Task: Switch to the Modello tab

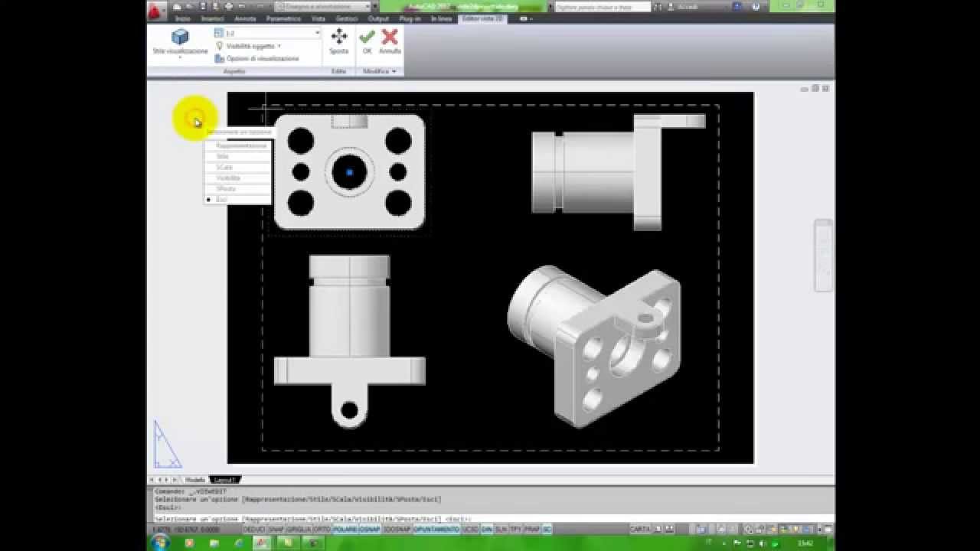Action: (195, 480)
